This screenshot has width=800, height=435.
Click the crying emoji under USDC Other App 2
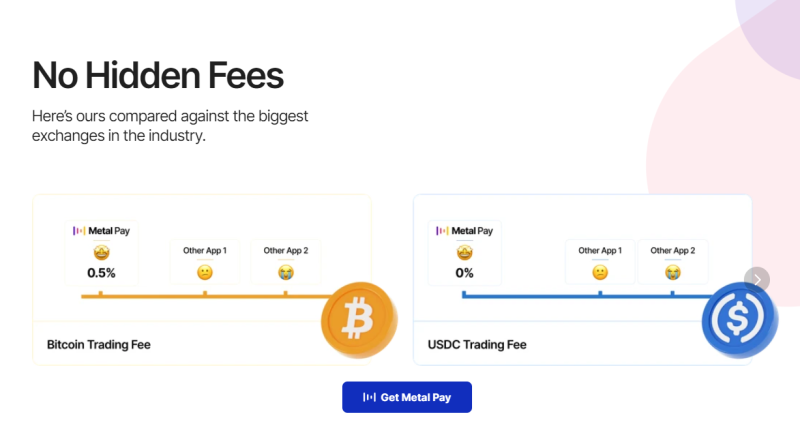point(672,272)
